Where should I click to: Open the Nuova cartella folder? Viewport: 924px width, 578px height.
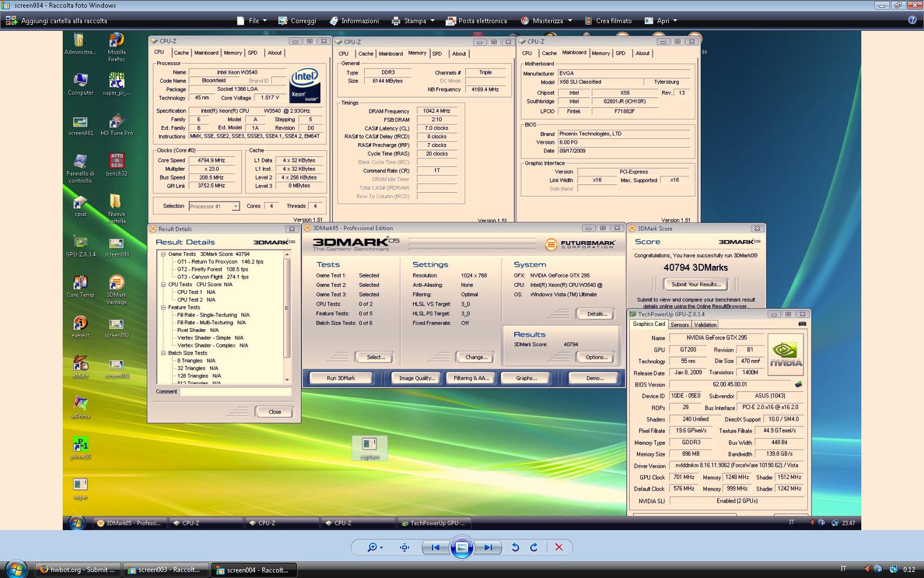(117, 209)
